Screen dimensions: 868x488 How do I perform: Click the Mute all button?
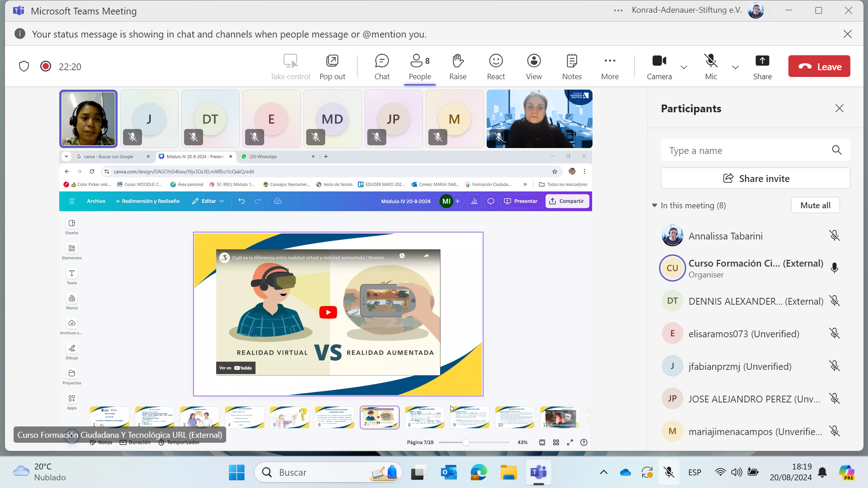(815, 206)
